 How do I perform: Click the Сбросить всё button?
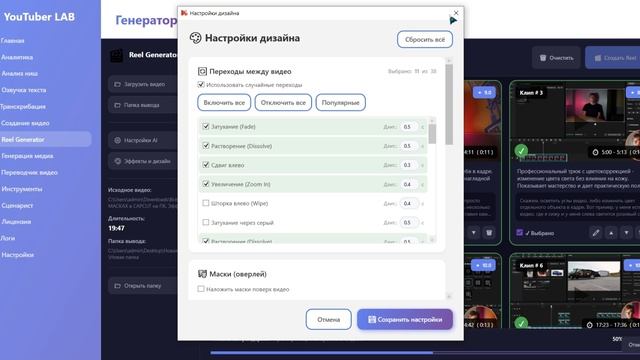click(425, 40)
